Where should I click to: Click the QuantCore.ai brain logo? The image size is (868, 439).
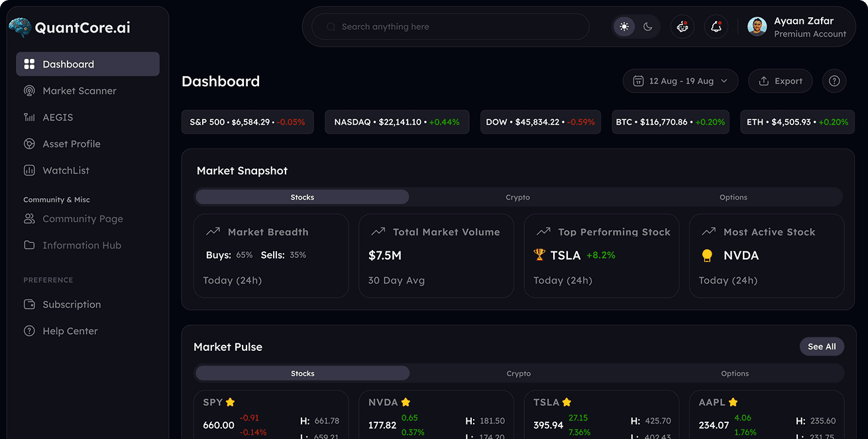click(20, 27)
